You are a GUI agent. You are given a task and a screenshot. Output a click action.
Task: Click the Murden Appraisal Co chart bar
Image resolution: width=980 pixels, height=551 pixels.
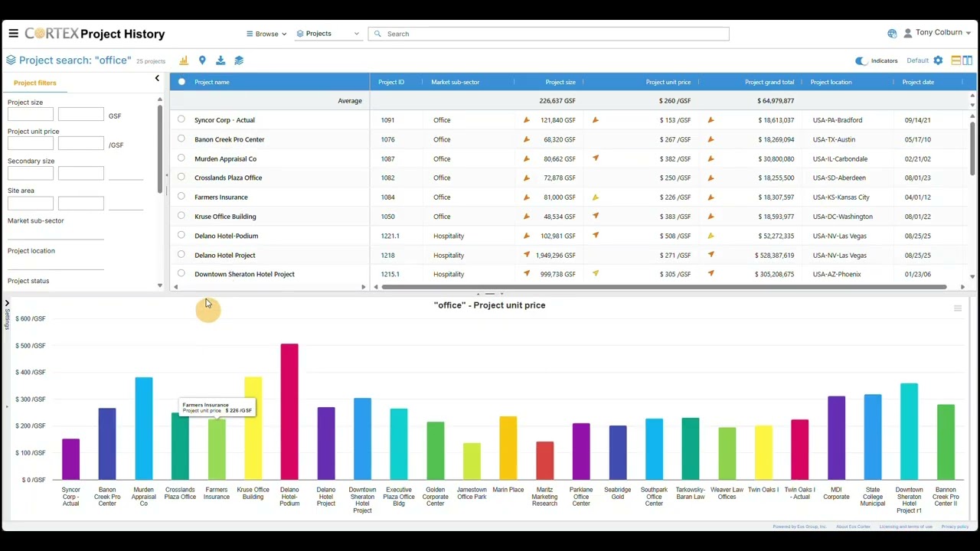144,429
